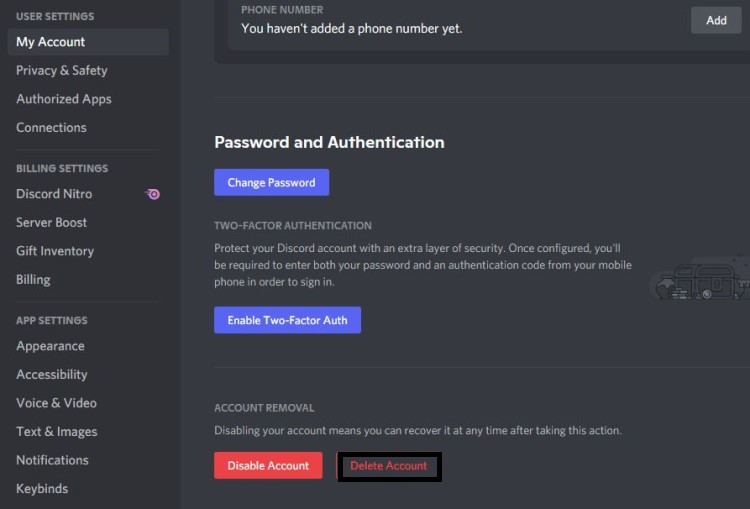
Task: Open Voice & Video settings
Action: pyautogui.click(x=56, y=402)
